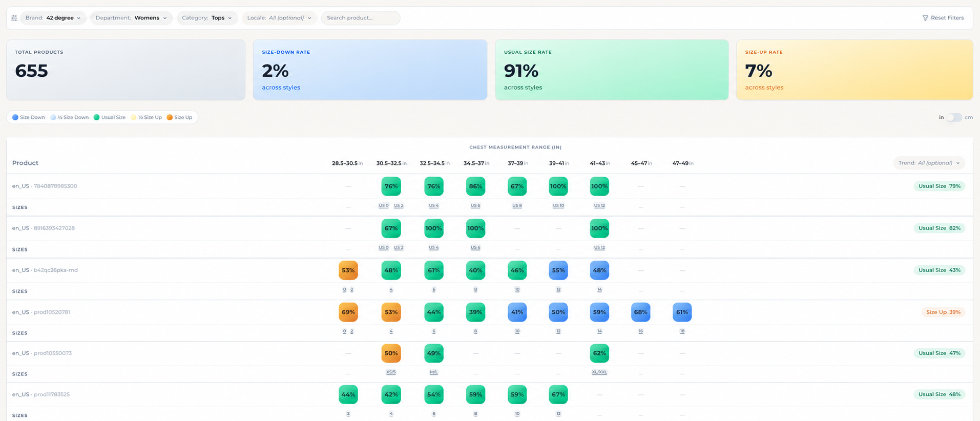Open product en_US prod10550073
The image size is (980, 421).
point(42,353)
